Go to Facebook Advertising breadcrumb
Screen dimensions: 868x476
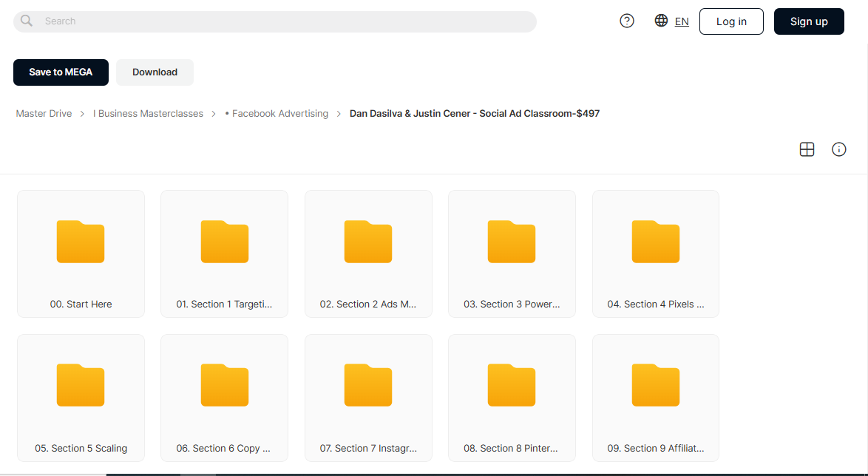pos(277,114)
